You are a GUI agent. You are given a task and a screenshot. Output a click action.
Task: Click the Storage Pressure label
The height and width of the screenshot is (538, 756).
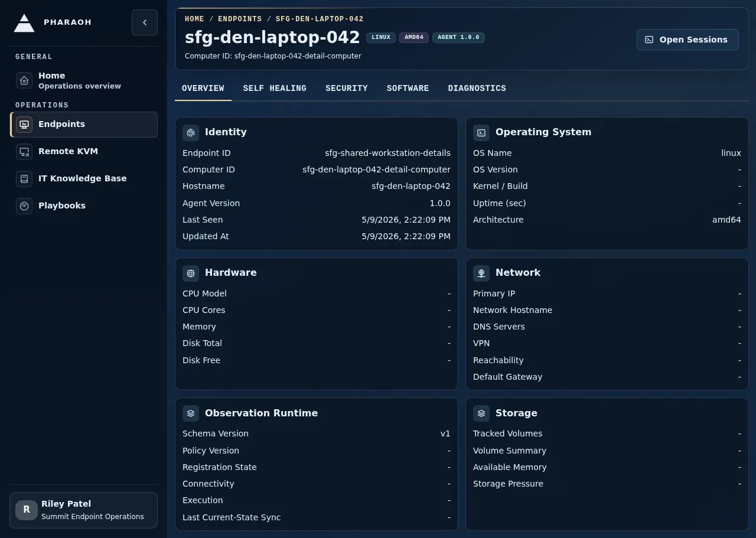(x=508, y=484)
